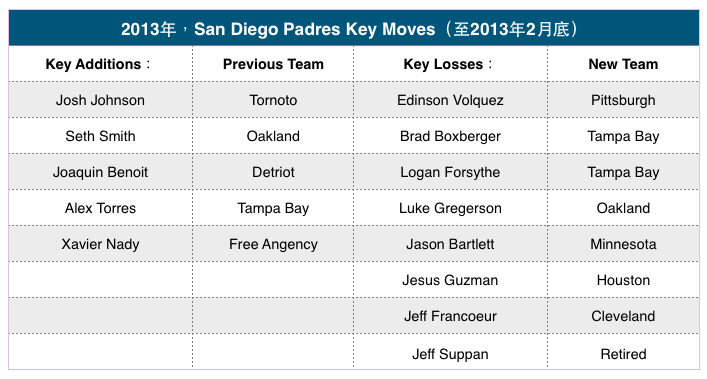Select the Key Additions column header
This screenshot has width=707, height=379.
point(100,64)
